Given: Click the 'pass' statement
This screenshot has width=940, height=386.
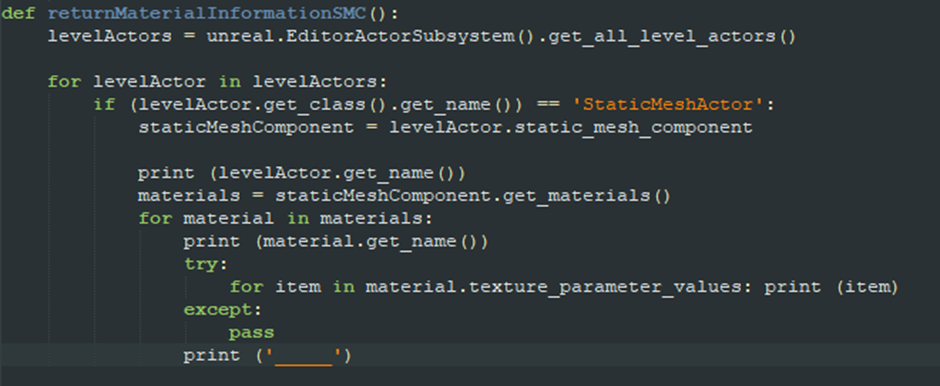Looking at the screenshot, I should coord(251,333).
